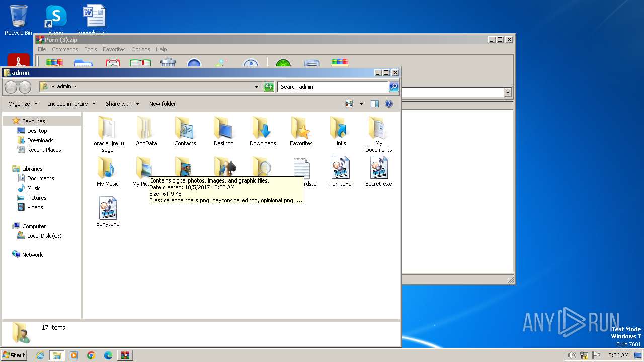Open Action Center flag icon
644x362 pixels.
pos(597,355)
